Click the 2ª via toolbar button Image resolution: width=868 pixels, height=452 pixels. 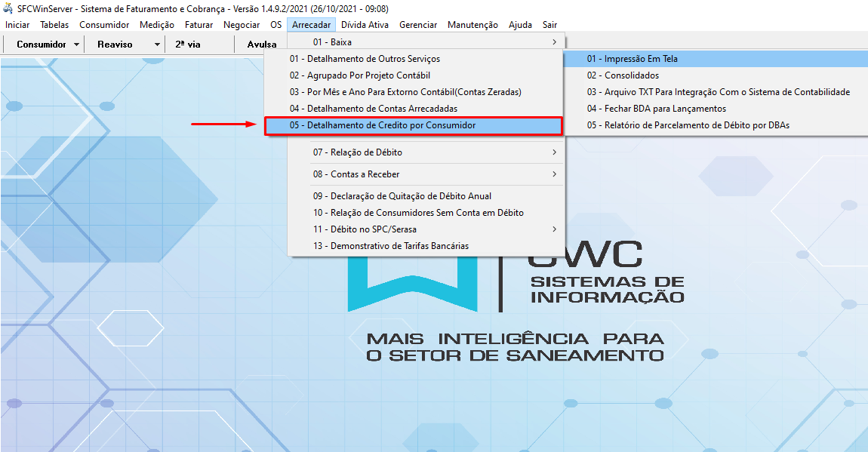pos(188,45)
